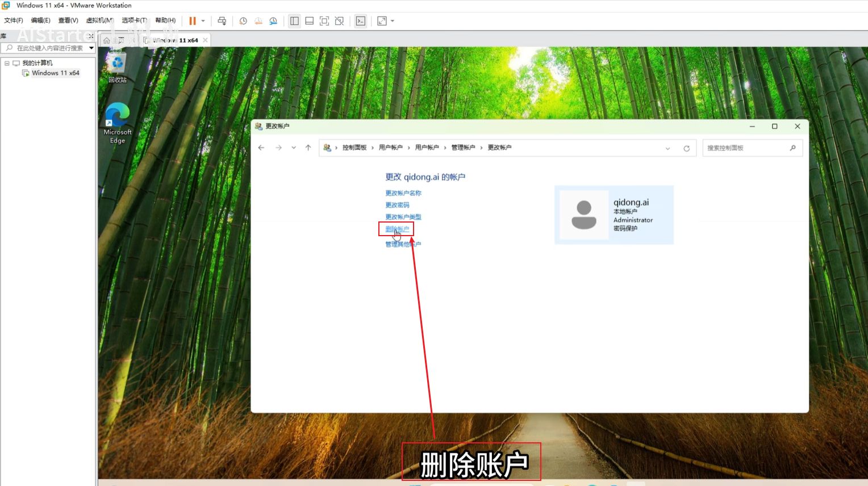Click the Microsoft Edge desktop icon
Viewport: 868px width, 486px height.
118,123
